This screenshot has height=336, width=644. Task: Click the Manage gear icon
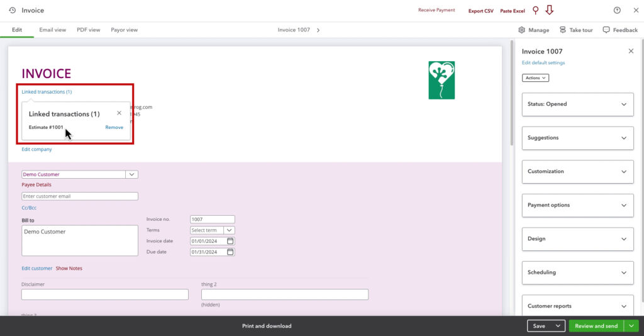[x=521, y=30]
